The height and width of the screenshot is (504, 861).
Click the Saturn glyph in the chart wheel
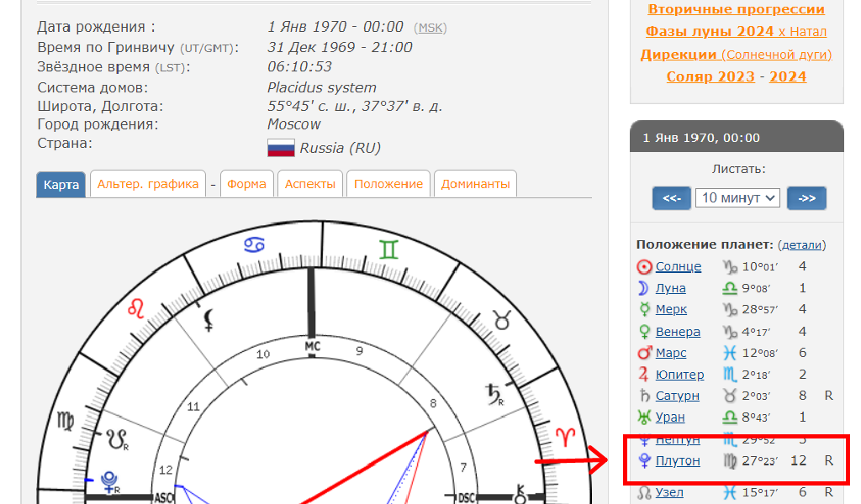point(494,394)
